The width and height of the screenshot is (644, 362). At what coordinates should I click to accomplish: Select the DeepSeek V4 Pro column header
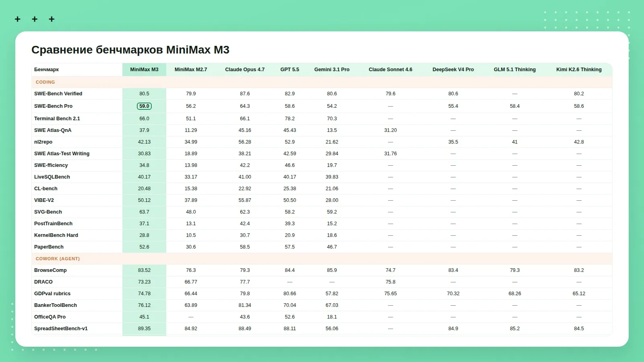click(x=453, y=70)
